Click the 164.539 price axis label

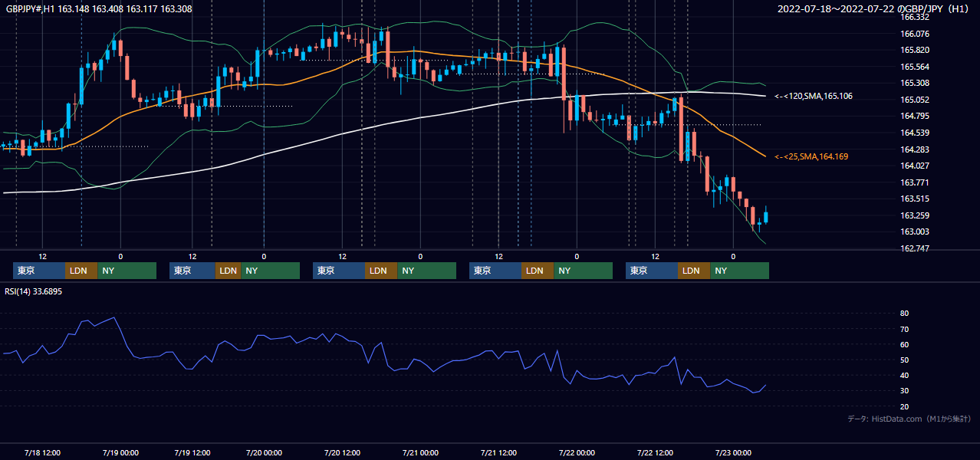(x=915, y=133)
